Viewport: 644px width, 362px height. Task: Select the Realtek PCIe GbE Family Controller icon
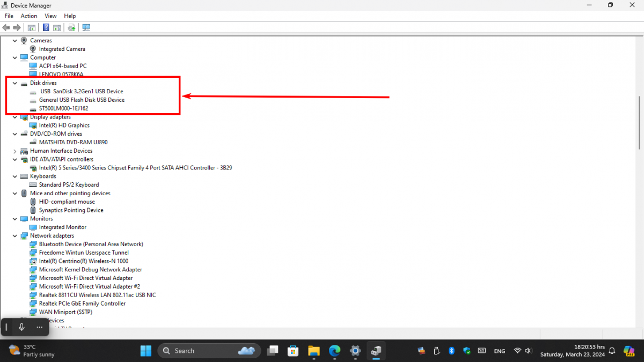[x=33, y=304]
